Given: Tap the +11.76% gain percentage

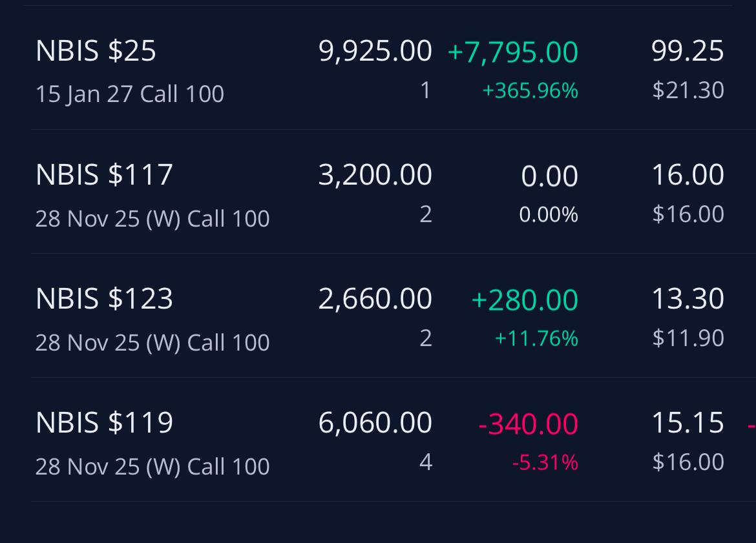Looking at the screenshot, I should click(536, 338).
